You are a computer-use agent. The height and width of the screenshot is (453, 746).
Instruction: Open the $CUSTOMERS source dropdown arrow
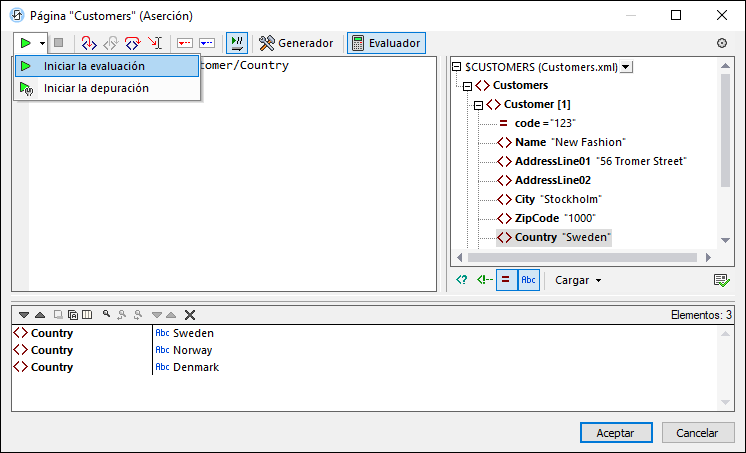[x=626, y=67]
